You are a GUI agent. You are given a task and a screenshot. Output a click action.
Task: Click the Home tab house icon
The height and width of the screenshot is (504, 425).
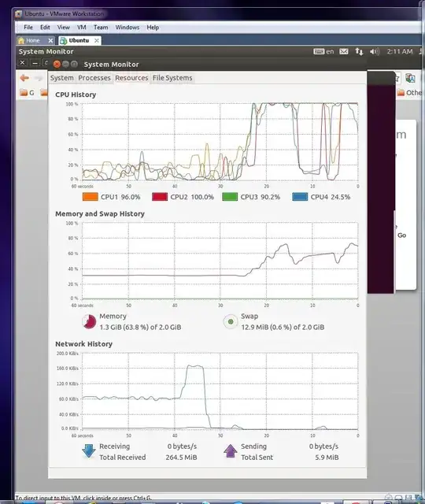[21, 40]
